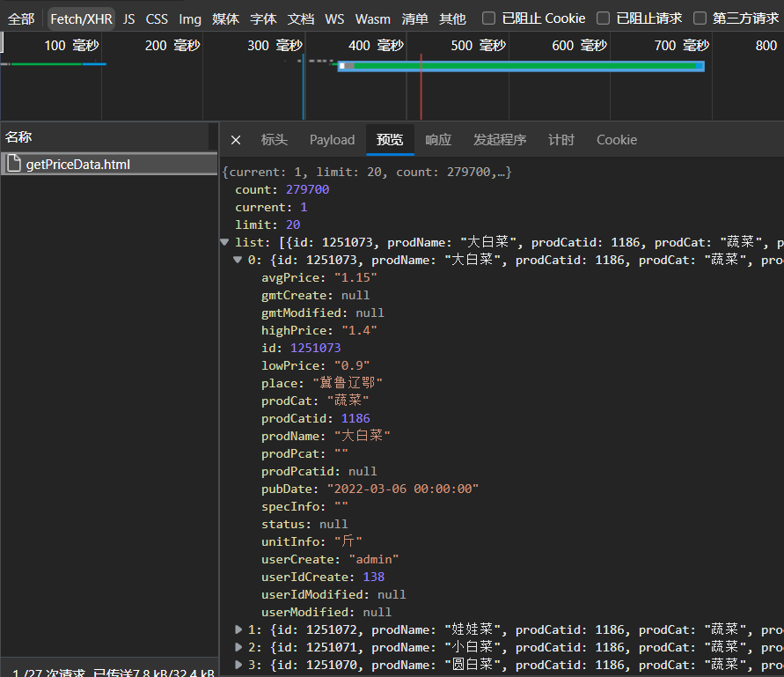
Task: Click the userCreate value "admin"
Action: click(x=373, y=559)
